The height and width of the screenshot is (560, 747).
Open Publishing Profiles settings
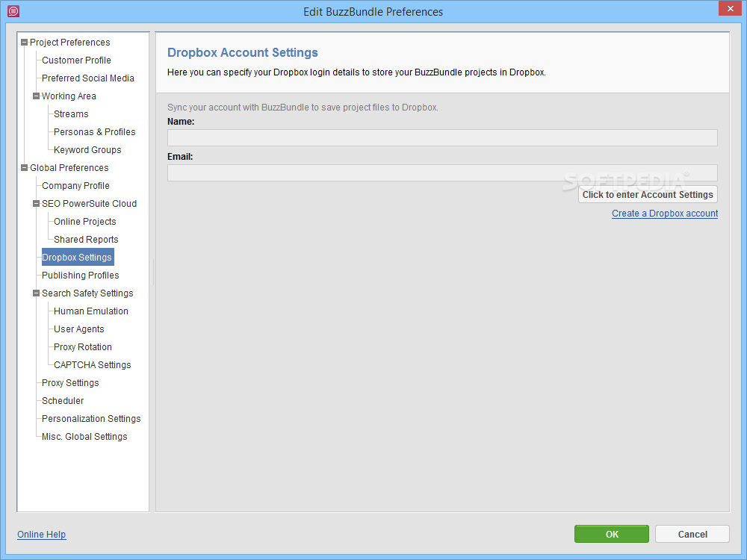click(x=80, y=276)
